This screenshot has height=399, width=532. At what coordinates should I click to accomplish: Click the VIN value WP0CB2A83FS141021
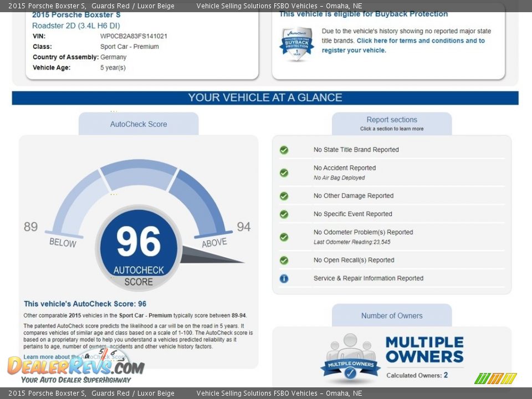tap(134, 37)
